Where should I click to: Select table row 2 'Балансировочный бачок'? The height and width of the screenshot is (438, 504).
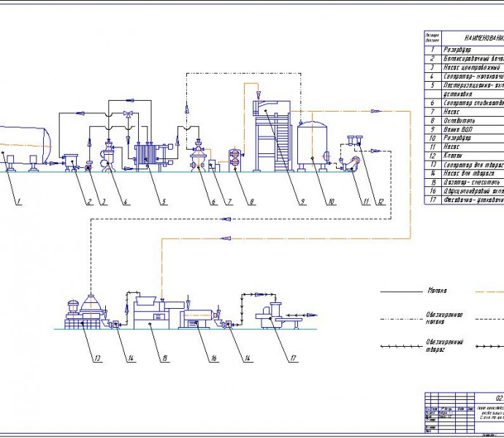tap(464, 58)
